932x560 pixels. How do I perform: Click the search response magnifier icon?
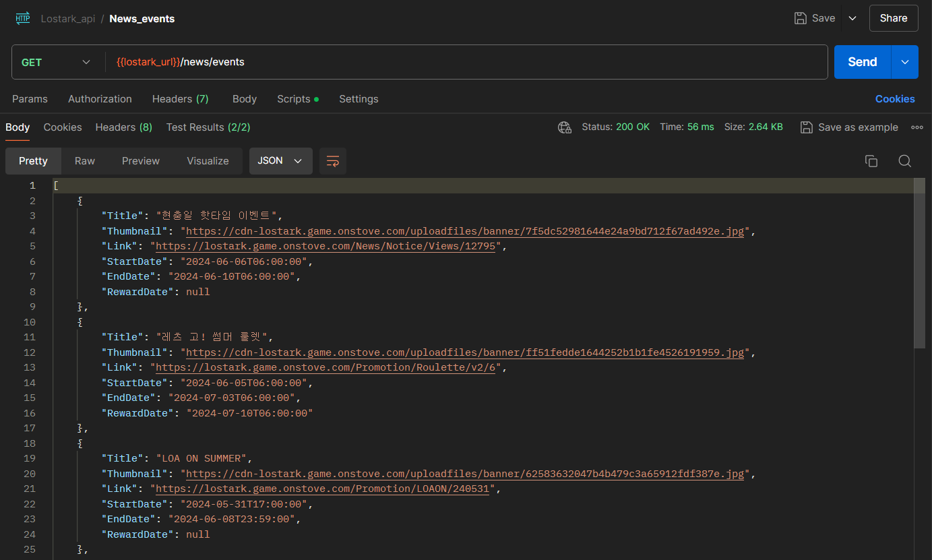pos(905,161)
